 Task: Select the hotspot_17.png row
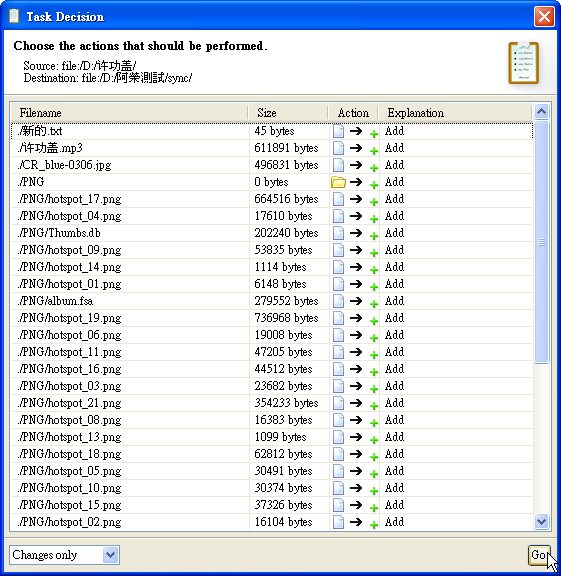pos(272,199)
